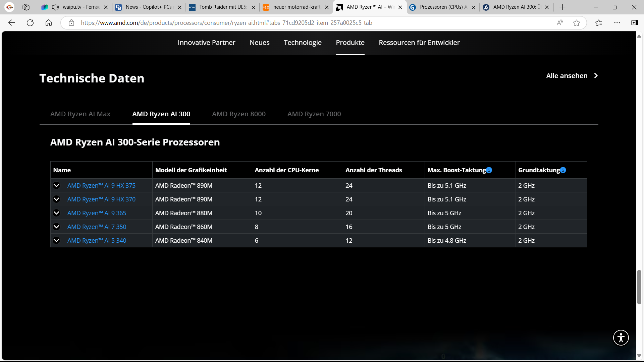Image resolution: width=644 pixels, height=362 pixels.
Task: Expand Ryzen AI 9 HX 375 row
Action: [x=56, y=185]
